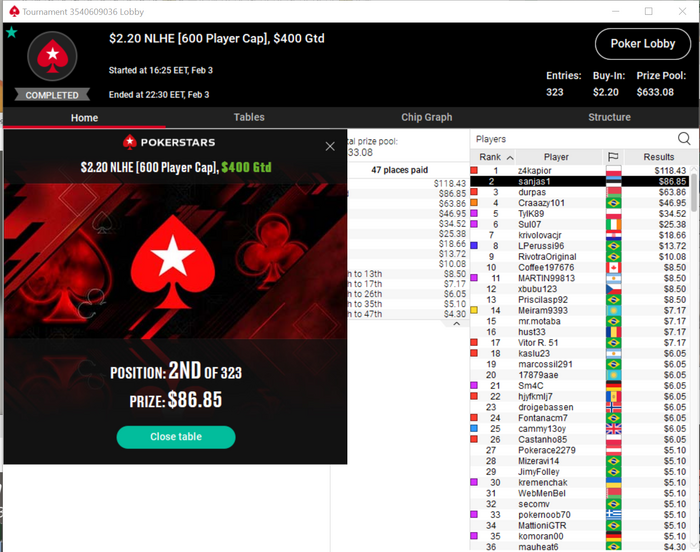Open the player search magnifier

(x=683, y=139)
